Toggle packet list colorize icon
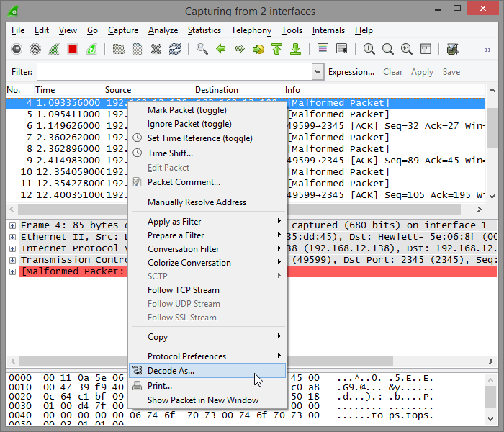The height and width of the screenshot is (432, 504). pyautogui.click(x=323, y=49)
